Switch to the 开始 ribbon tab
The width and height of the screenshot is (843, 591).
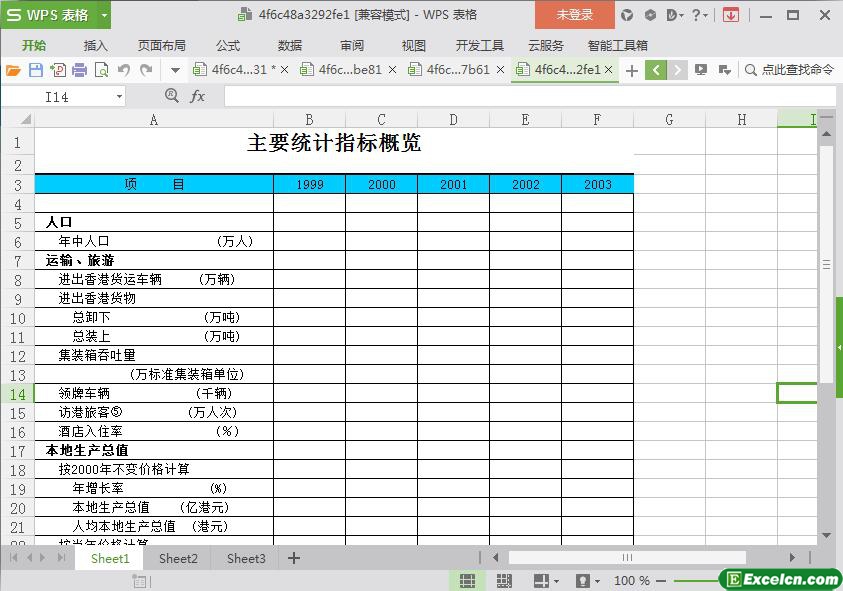click(x=34, y=45)
